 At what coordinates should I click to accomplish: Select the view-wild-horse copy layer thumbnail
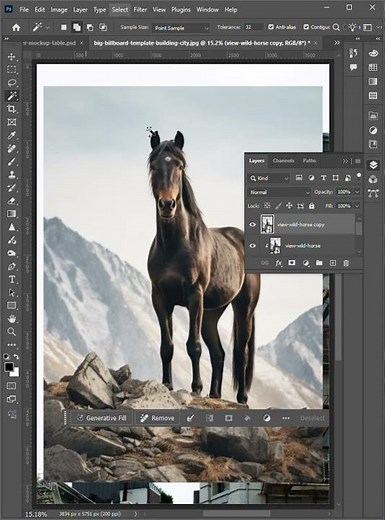pyautogui.click(x=267, y=224)
